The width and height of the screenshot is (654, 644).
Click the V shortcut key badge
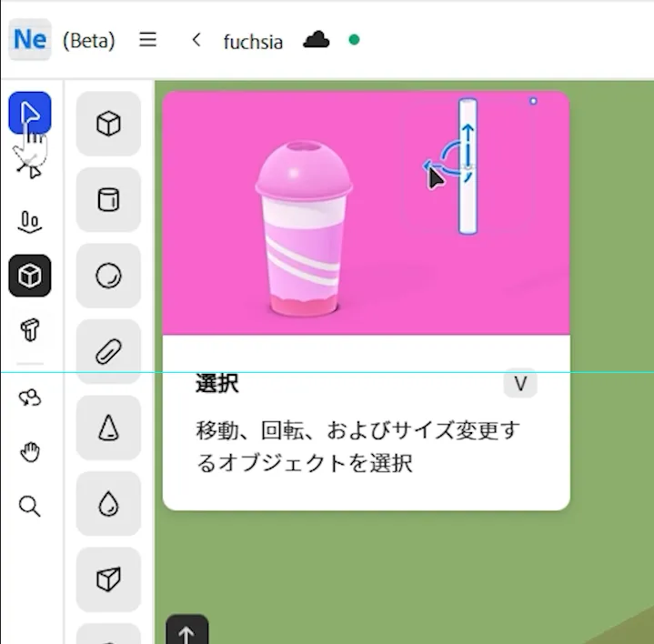tap(520, 383)
